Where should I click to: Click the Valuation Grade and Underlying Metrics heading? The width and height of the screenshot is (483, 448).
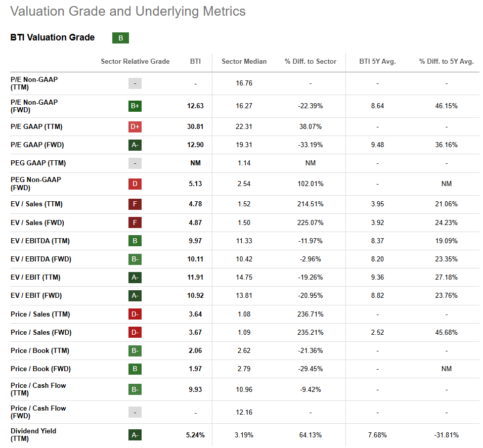[x=128, y=12]
